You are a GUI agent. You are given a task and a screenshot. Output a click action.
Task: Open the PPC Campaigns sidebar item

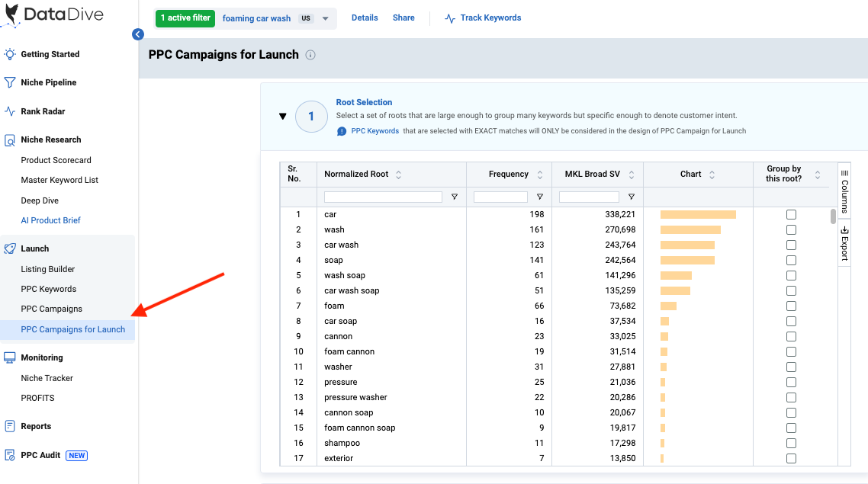pyautogui.click(x=51, y=309)
